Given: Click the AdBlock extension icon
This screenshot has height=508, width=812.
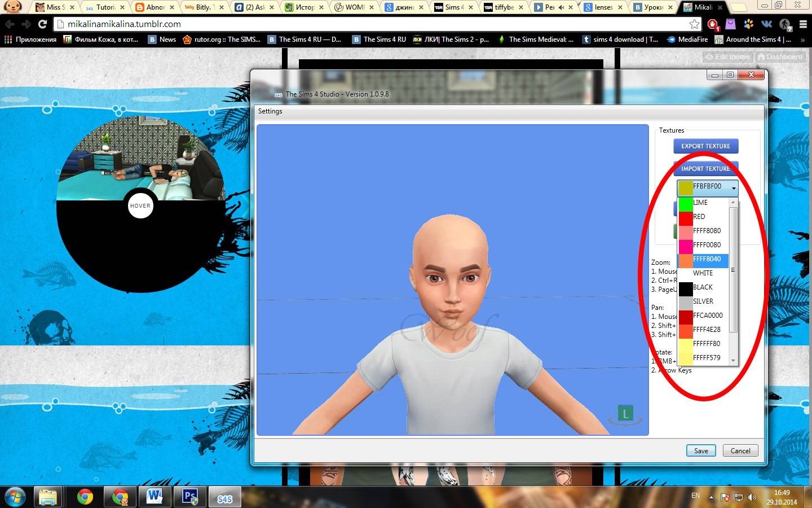Looking at the screenshot, I should [713, 24].
